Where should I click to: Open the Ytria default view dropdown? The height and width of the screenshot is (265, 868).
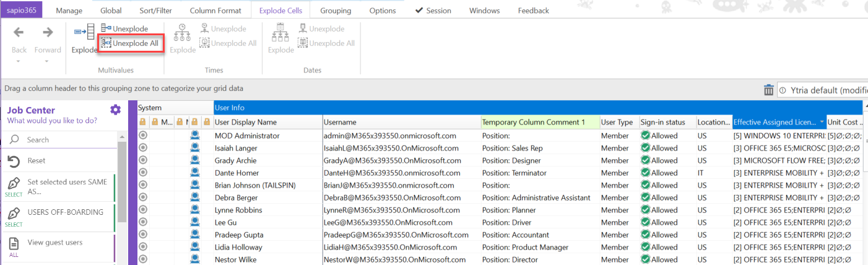click(x=822, y=90)
